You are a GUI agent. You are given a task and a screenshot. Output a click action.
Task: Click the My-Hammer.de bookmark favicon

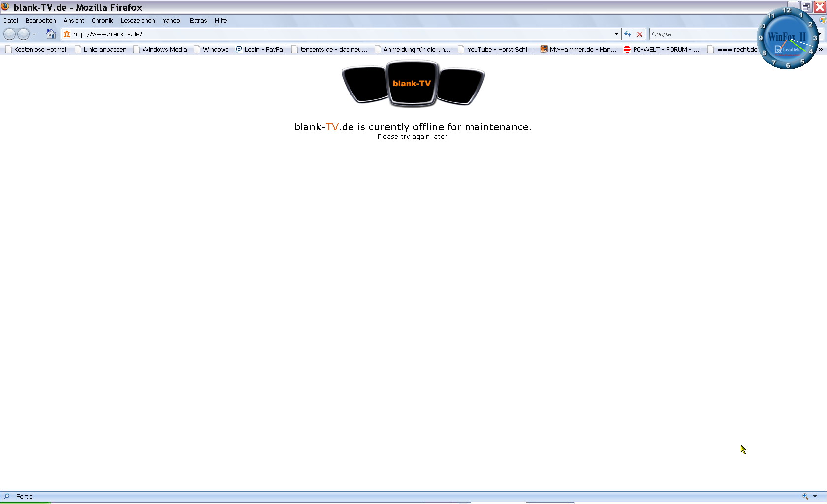(x=544, y=49)
